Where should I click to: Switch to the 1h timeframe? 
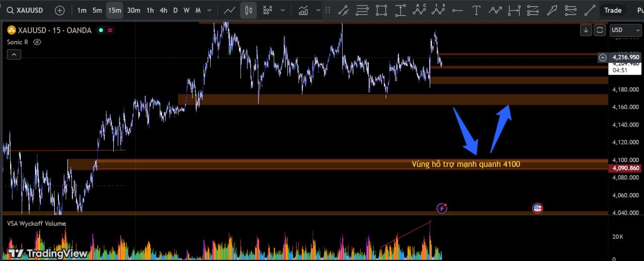(150, 10)
